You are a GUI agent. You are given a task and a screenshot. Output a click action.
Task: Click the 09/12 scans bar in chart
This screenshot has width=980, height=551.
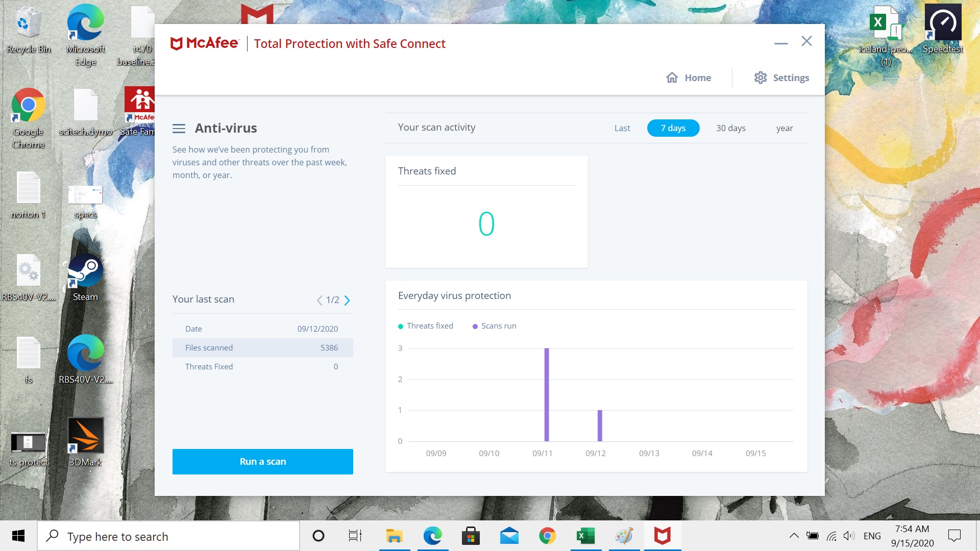(600, 425)
